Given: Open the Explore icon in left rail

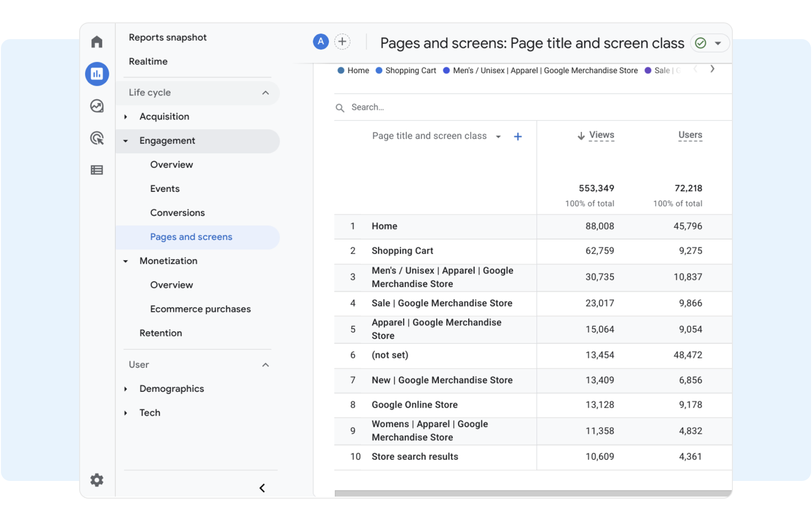Looking at the screenshot, I should [x=97, y=106].
